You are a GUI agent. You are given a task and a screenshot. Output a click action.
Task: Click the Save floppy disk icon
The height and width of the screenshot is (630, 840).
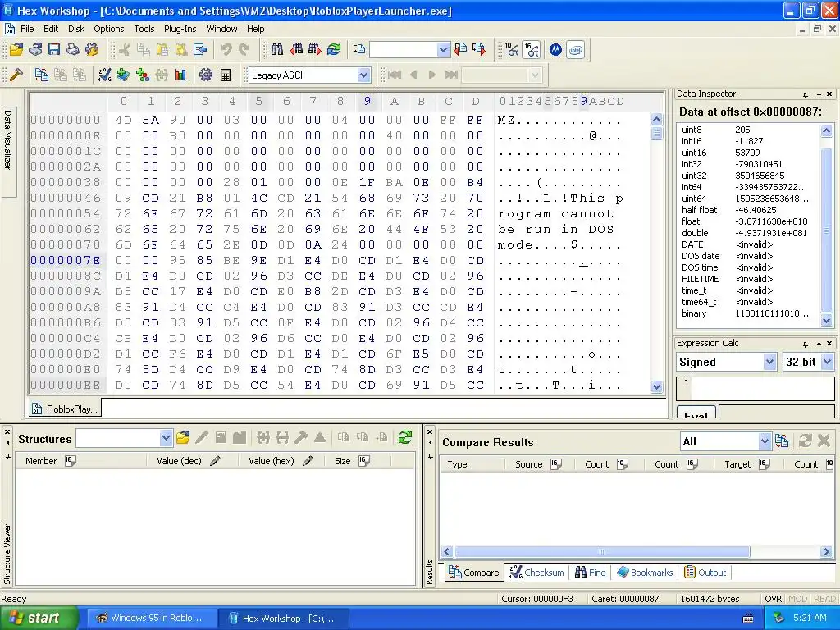(x=54, y=50)
